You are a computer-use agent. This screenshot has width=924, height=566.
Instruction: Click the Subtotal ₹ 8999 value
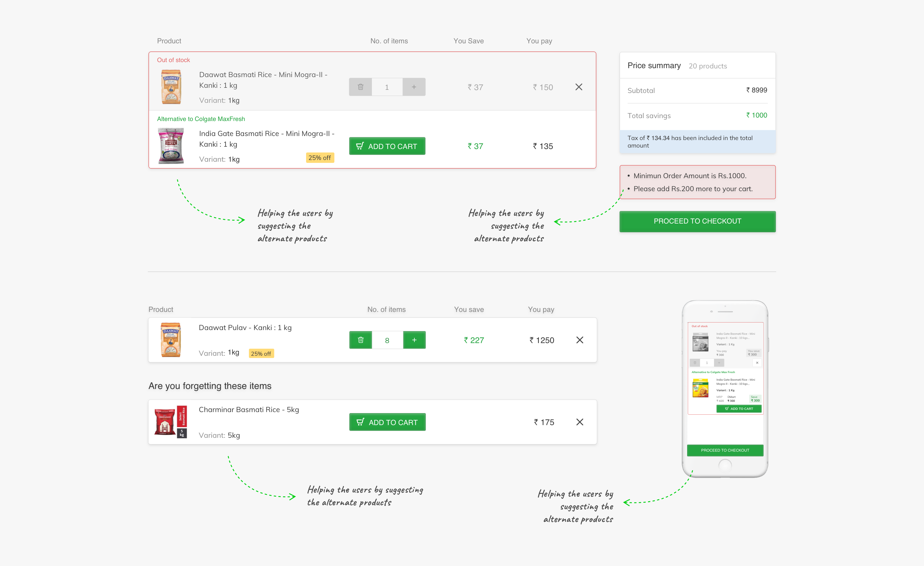[756, 90]
